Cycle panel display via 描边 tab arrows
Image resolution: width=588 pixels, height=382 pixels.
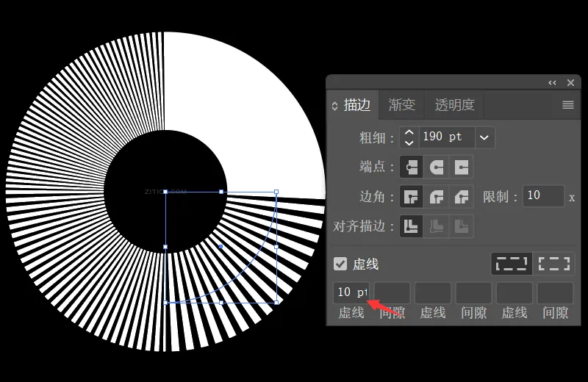[x=335, y=106]
